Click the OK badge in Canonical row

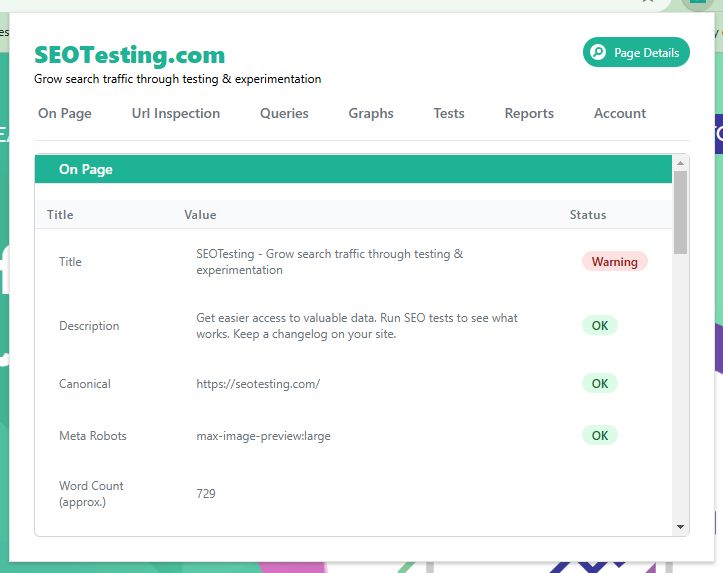[599, 384]
